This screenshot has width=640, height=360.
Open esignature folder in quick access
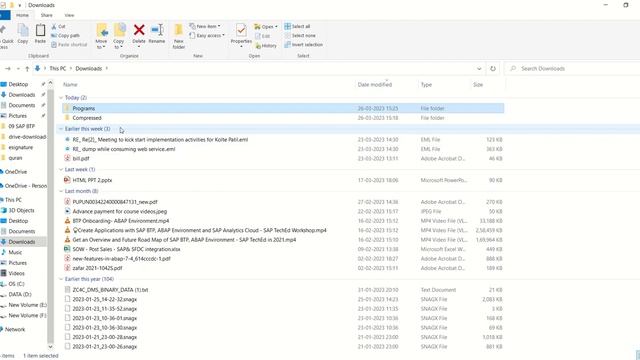(20, 147)
